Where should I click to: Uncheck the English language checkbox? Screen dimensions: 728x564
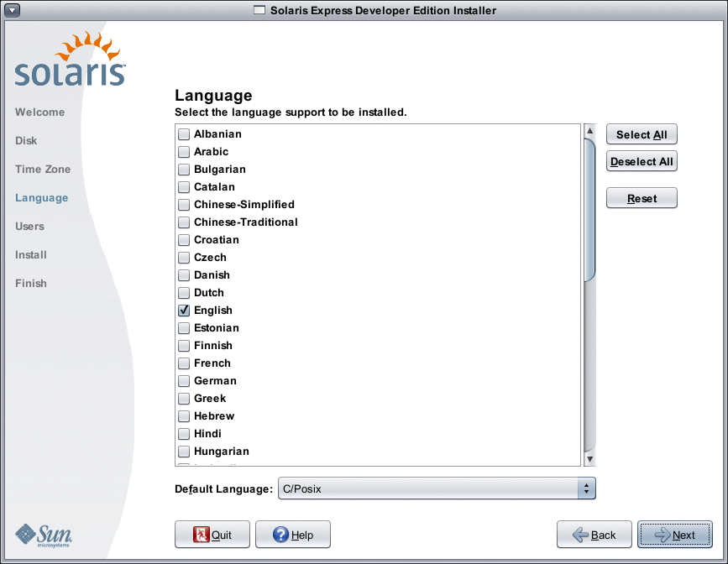[183, 310]
